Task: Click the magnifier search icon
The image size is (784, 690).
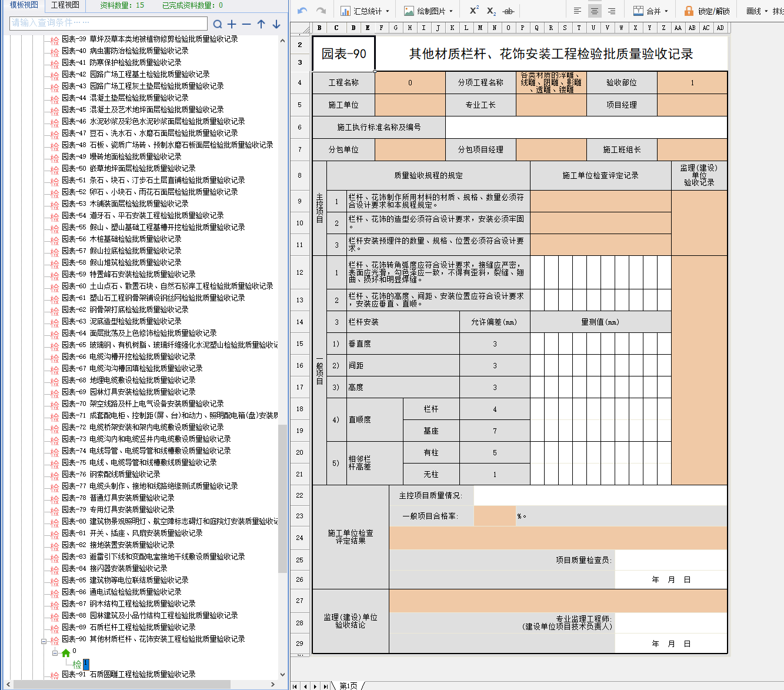Action: [x=218, y=24]
